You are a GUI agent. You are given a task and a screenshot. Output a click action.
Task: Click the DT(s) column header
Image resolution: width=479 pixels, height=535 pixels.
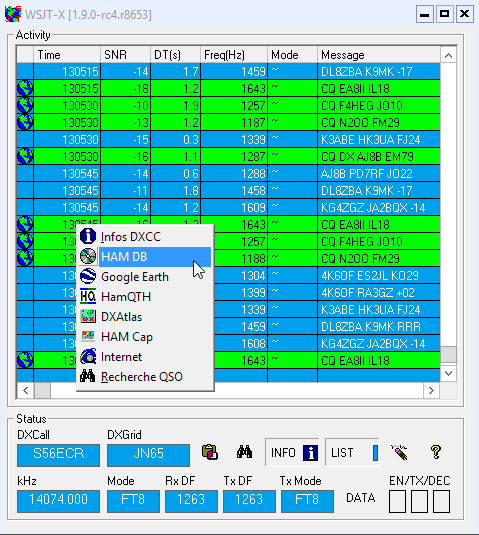(175, 55)
